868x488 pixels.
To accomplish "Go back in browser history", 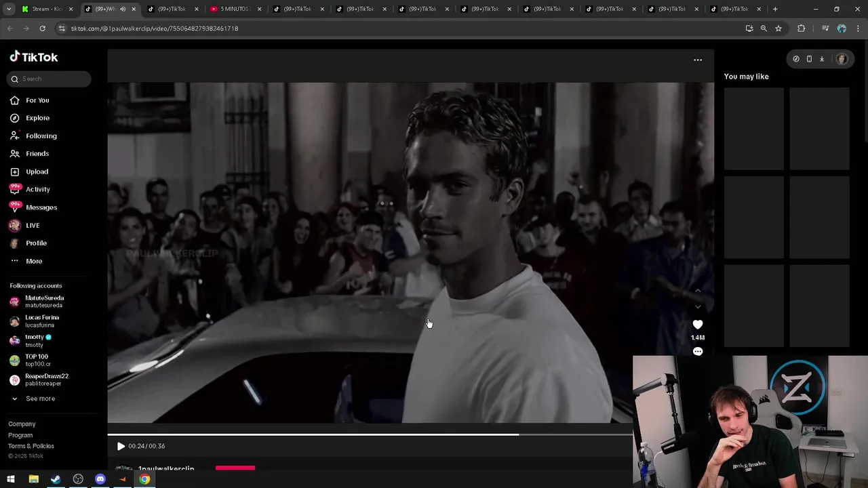I will tap(9, 28).
